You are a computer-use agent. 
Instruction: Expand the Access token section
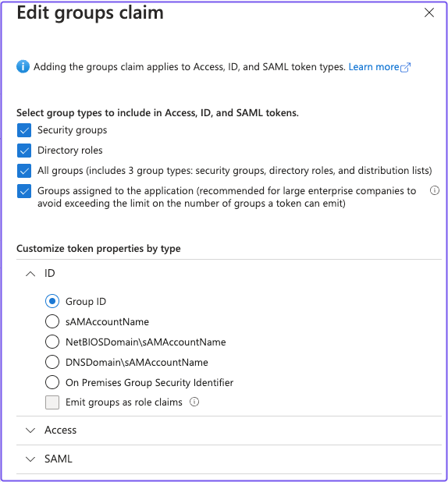pos(30,430)
